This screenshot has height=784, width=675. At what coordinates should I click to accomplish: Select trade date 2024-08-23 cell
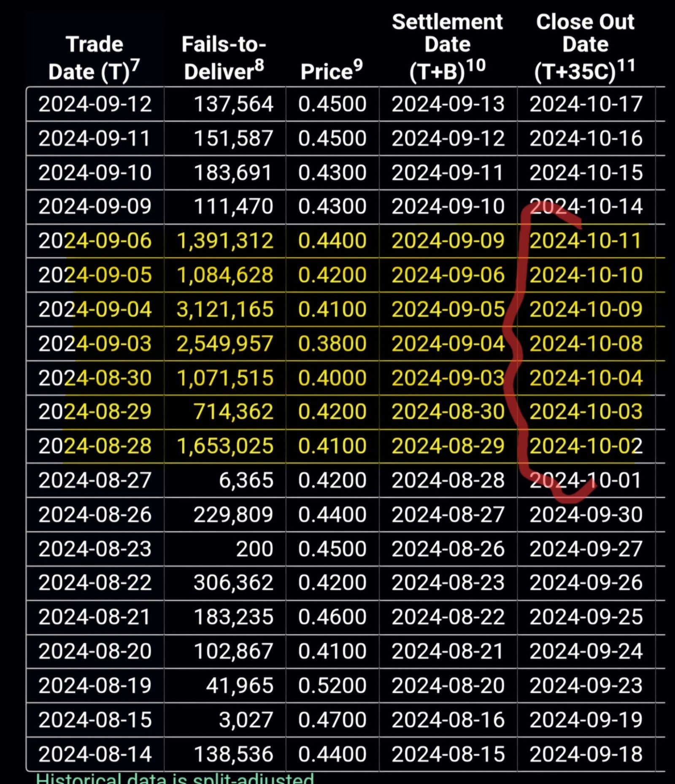click(95, 549)
